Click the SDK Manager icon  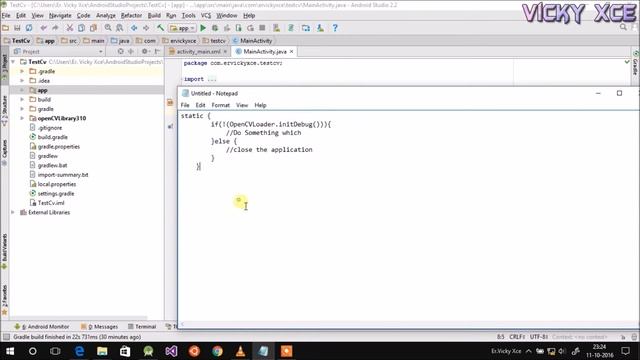pos(320,28)
